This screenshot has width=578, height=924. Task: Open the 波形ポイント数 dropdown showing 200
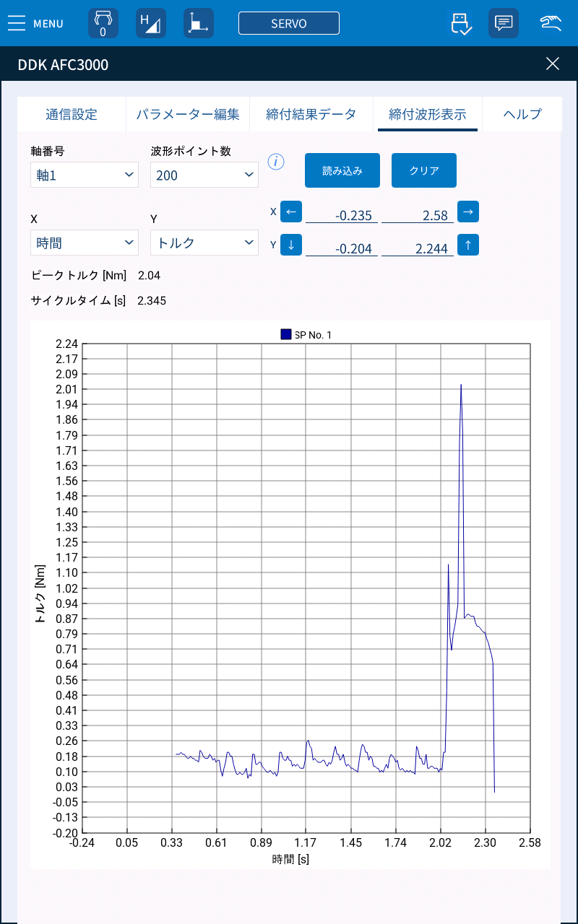204,175
